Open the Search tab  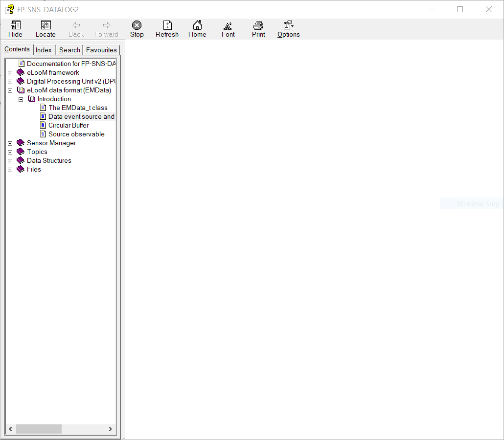[x=69, y=49]
